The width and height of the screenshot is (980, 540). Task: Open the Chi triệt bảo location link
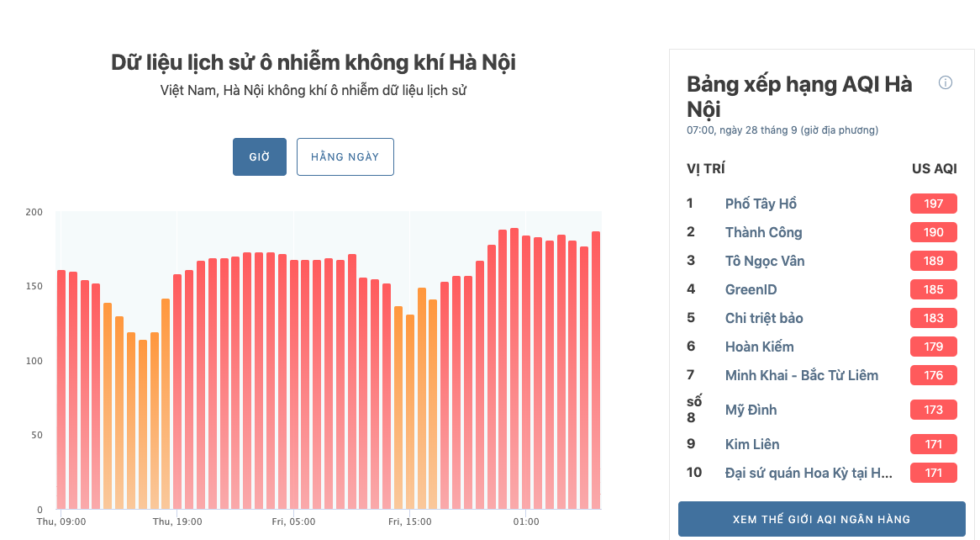(x=764, y=318)
